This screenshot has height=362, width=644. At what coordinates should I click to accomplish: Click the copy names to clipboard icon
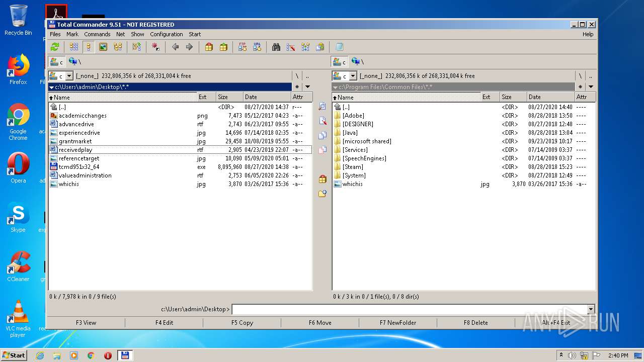coord(320,47)
